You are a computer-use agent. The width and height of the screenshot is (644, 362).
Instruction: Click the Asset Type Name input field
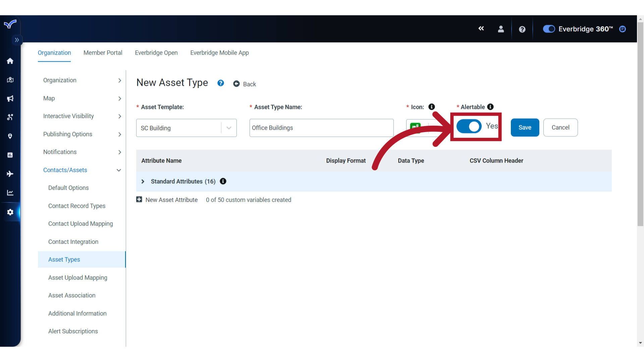(321, 127)
